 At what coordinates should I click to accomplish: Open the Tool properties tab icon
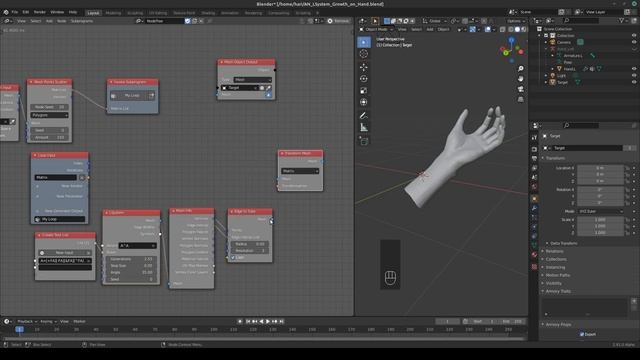pos(534,138)
